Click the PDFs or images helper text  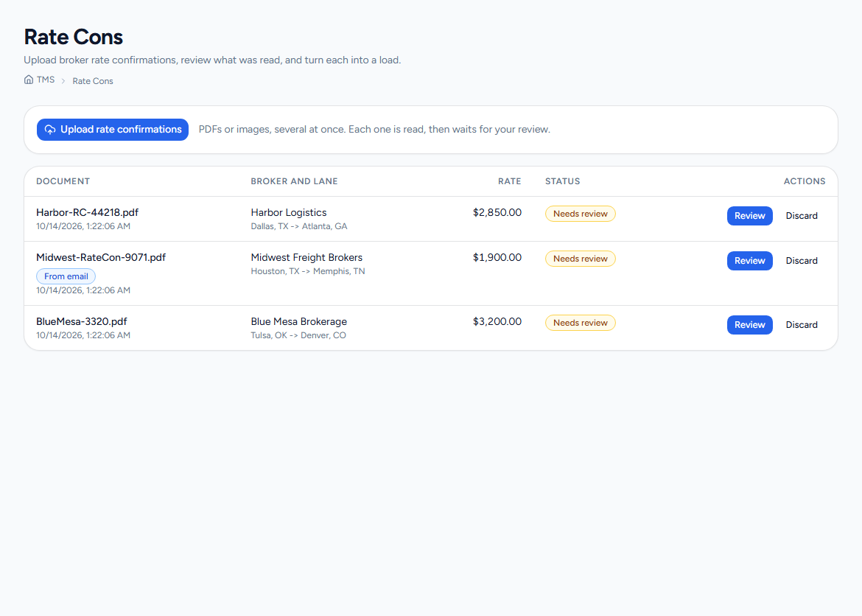[374, 130]
